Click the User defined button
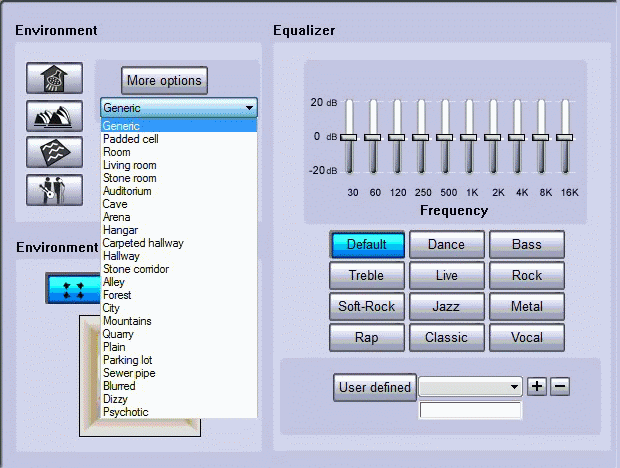Screen dimensions: 620x468 click(375, 387)
